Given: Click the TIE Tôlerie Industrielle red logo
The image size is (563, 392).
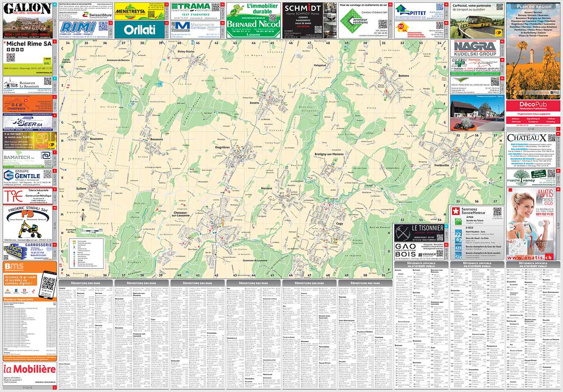Looking at the screenshot, I should [x=13, y=195].
